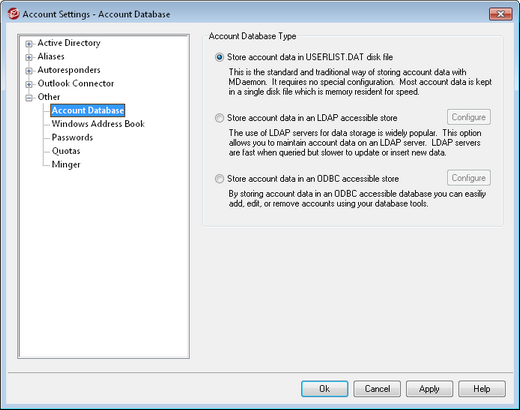Screen dimensions: 520x410
Task: Click Configure button for LDAP store
Action: tap(469, 117)
